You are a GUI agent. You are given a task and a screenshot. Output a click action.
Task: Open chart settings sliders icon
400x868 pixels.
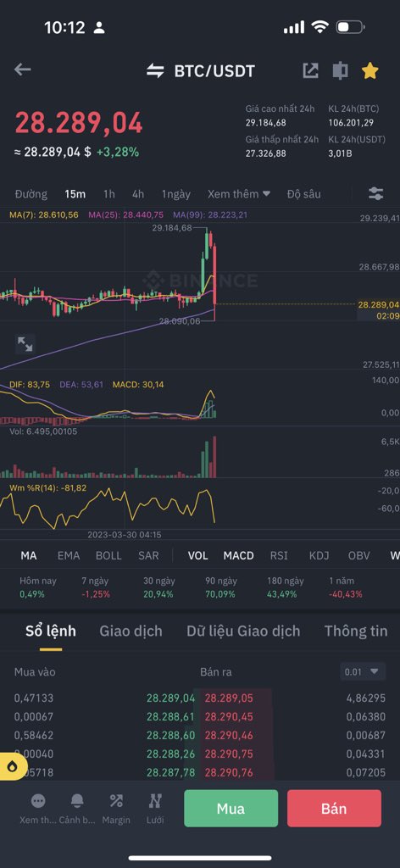pos(375,194)
